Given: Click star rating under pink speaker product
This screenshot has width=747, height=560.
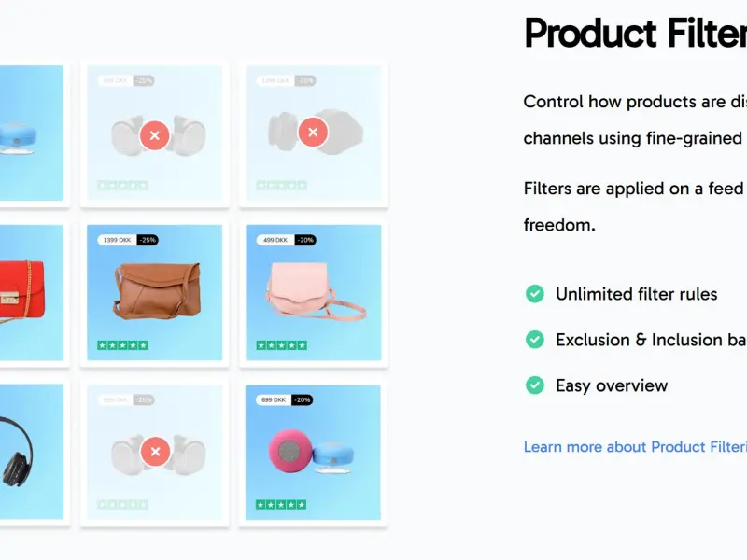Looking at the screenshot, I should [x=281, y=505].
